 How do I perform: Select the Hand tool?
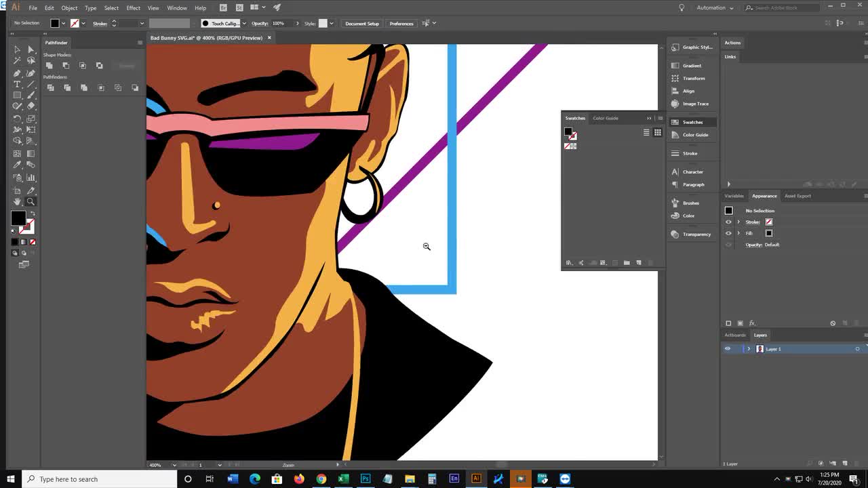point(17,201)
